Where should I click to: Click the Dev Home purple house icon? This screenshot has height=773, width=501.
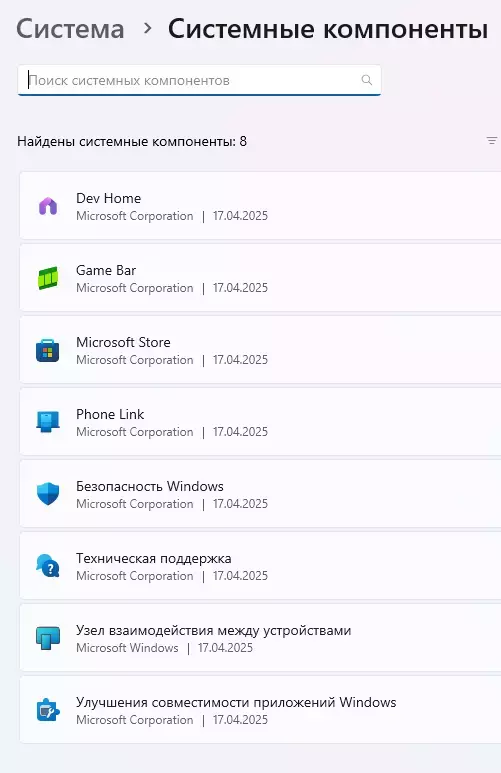pos(48,206)
